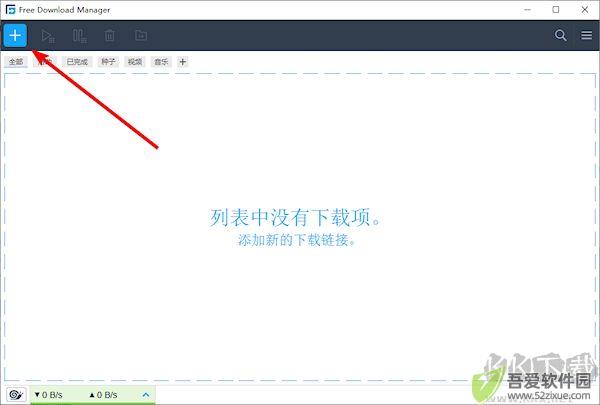This screenshot has width=600, height=405.
Task: Click the blue plus add download button
Action: coord(15,36)
